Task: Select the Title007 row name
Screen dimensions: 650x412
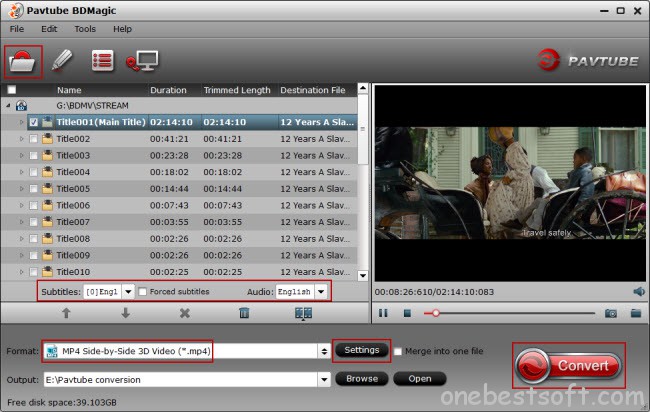Action: (x=73, y=222)
